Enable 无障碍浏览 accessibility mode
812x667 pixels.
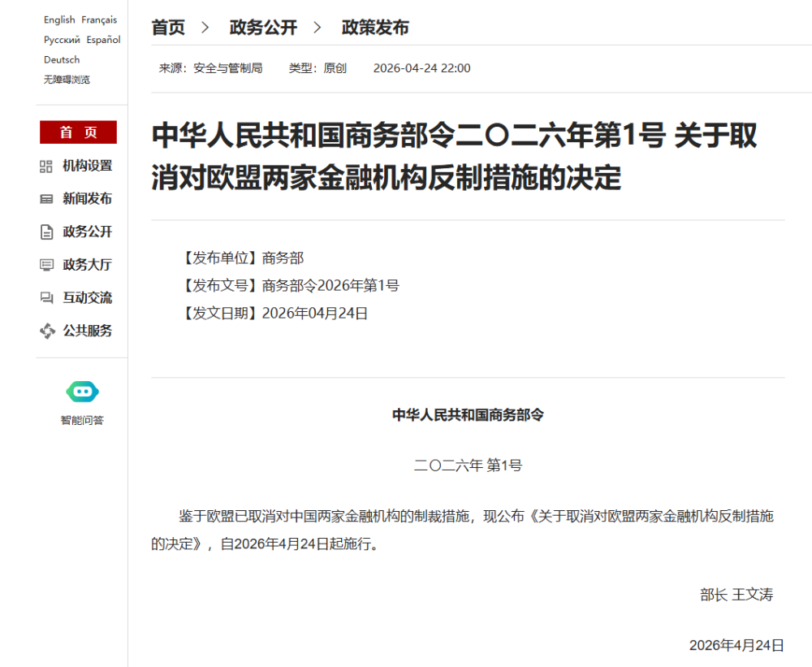[67, 80]
